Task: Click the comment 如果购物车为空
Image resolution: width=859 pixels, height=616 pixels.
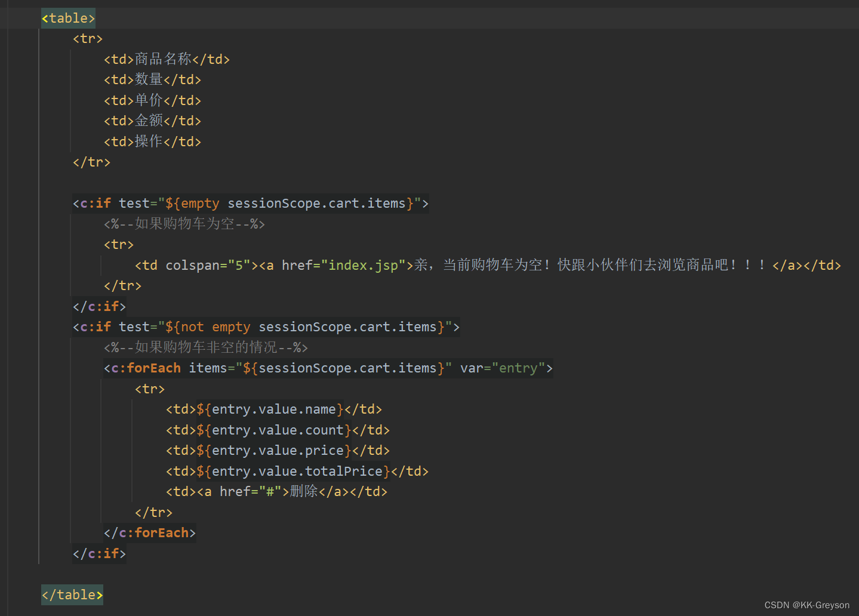Action: [184, 224]
